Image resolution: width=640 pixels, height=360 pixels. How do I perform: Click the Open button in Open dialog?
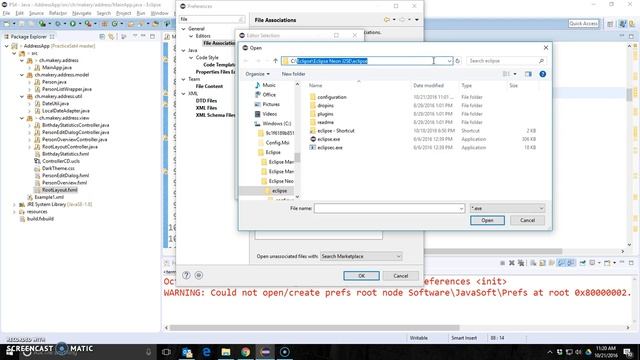click(487, 220)
